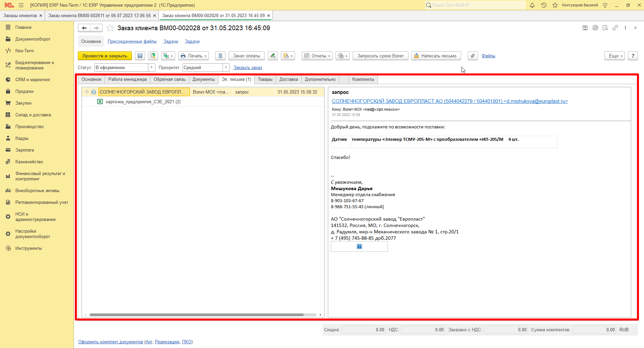644x348 pixels.
Task: Click the pen-with-clock icon after Зачет оплаты
Action: pos(273,56)
